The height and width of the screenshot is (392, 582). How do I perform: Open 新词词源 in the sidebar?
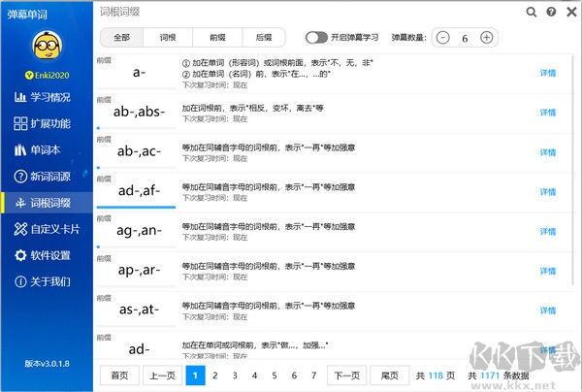47,176
